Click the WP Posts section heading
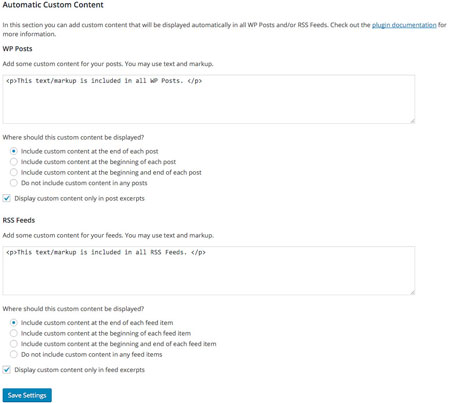This screenshot has height=403, width=450. (17, 49)
